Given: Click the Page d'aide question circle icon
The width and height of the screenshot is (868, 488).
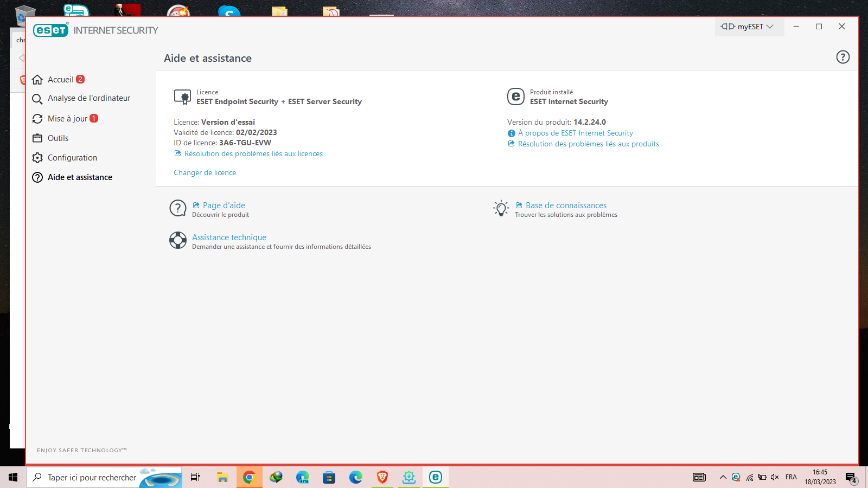Looking at the screenshot, I should (x=178, y=208).
